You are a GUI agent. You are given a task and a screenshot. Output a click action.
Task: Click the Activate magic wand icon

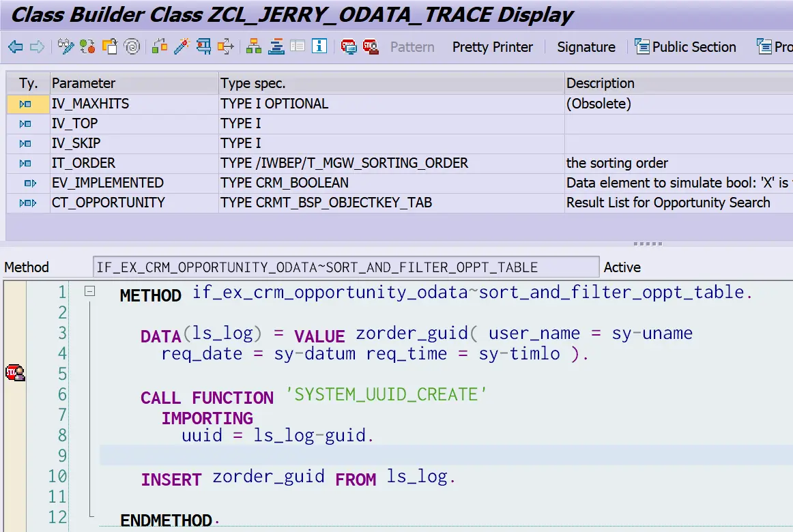[182, 46]
